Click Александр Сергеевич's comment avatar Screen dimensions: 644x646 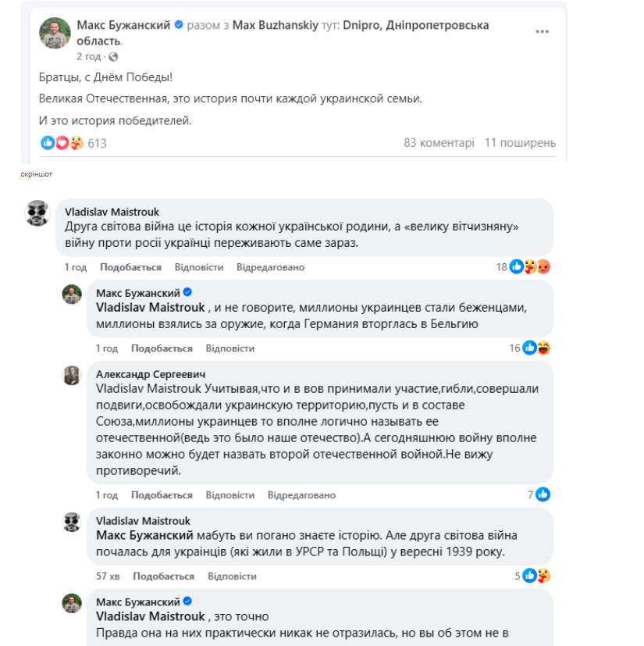click(72, 375)
